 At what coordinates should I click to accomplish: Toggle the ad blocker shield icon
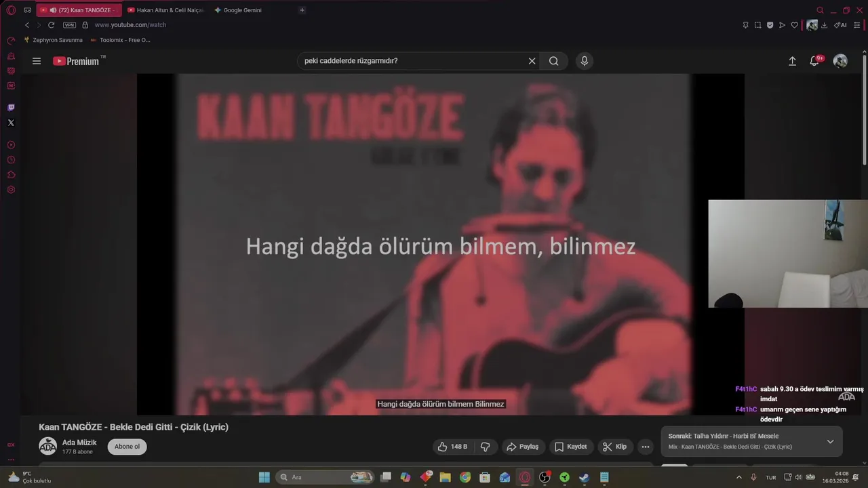[770, 25]
